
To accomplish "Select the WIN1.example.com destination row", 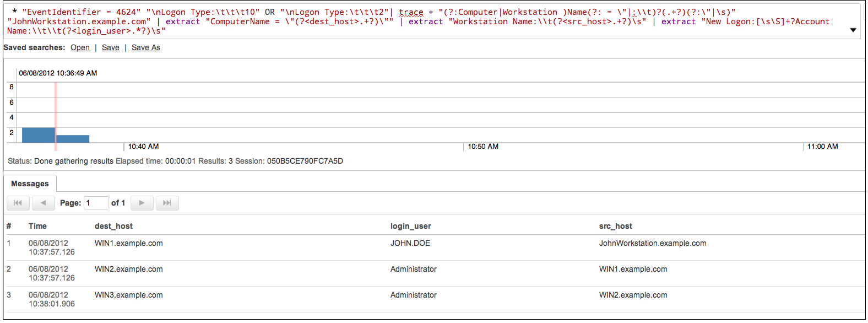I will click(128, 243).
